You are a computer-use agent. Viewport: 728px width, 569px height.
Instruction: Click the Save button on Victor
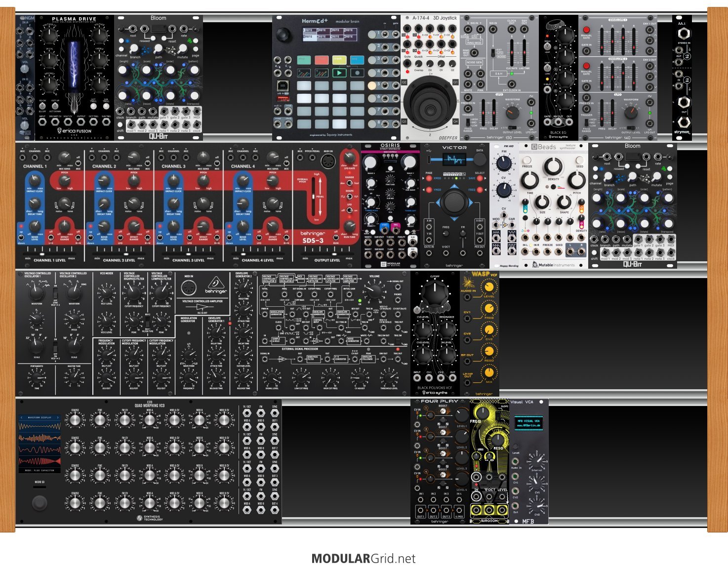point(479,178)
